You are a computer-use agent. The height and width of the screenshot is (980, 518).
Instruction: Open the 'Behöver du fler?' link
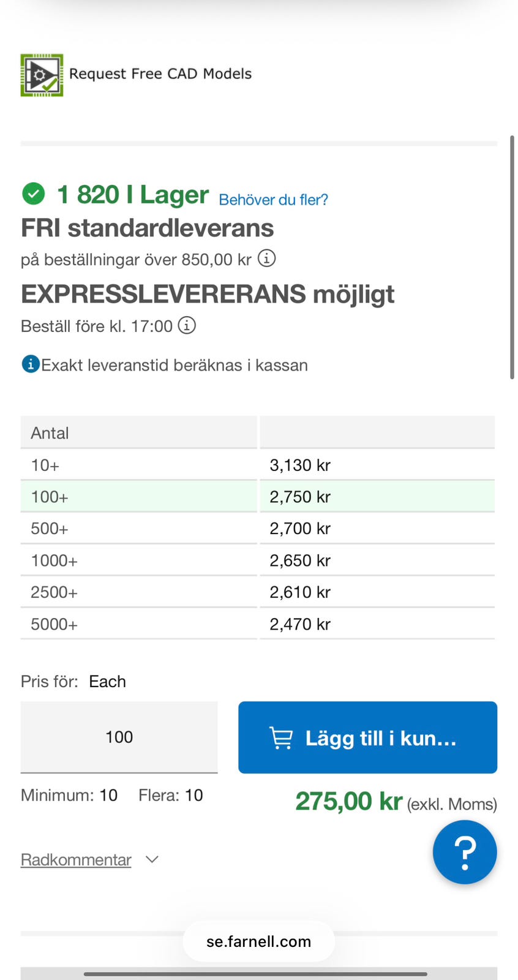click(x=273, y=200)
